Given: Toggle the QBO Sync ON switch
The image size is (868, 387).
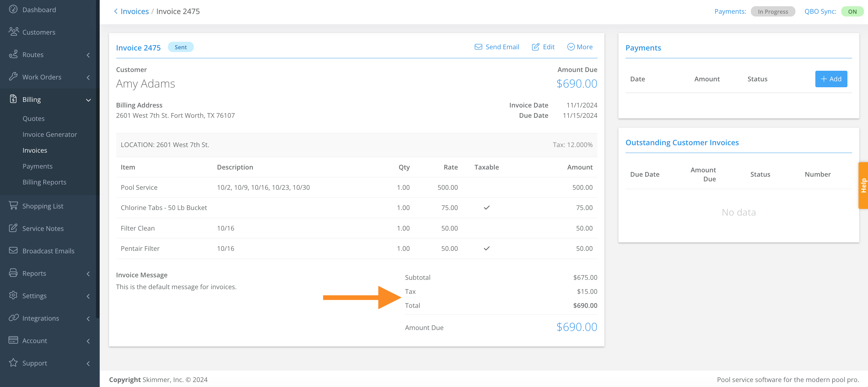Looking at the screenshot, I should click(x=852, y=12).
